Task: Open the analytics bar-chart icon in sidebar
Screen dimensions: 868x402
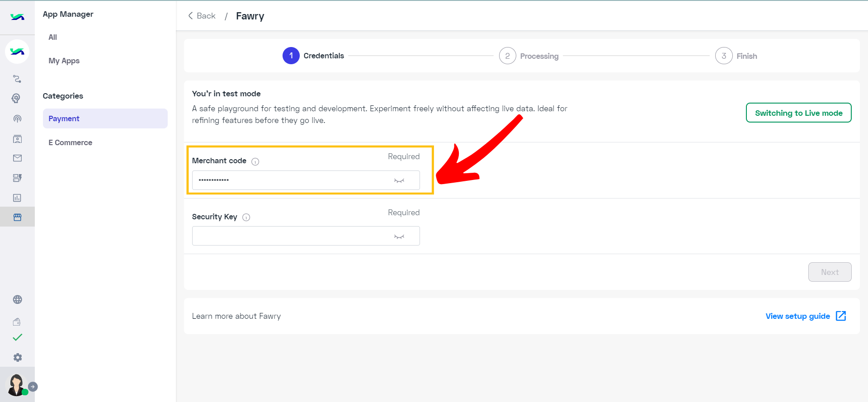Action: point(17,198)
